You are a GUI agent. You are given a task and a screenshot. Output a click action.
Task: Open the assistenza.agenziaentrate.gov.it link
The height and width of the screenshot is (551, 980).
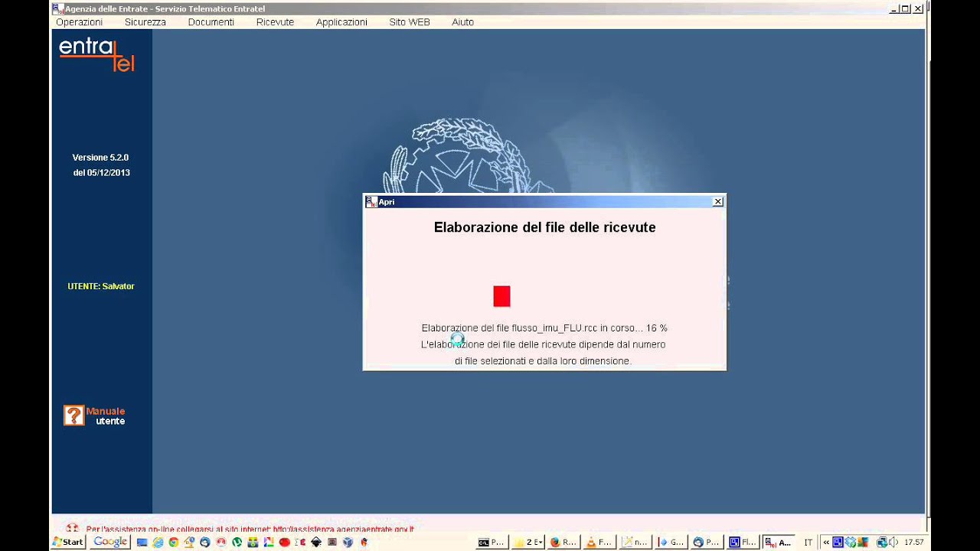(x=344, y=529)
